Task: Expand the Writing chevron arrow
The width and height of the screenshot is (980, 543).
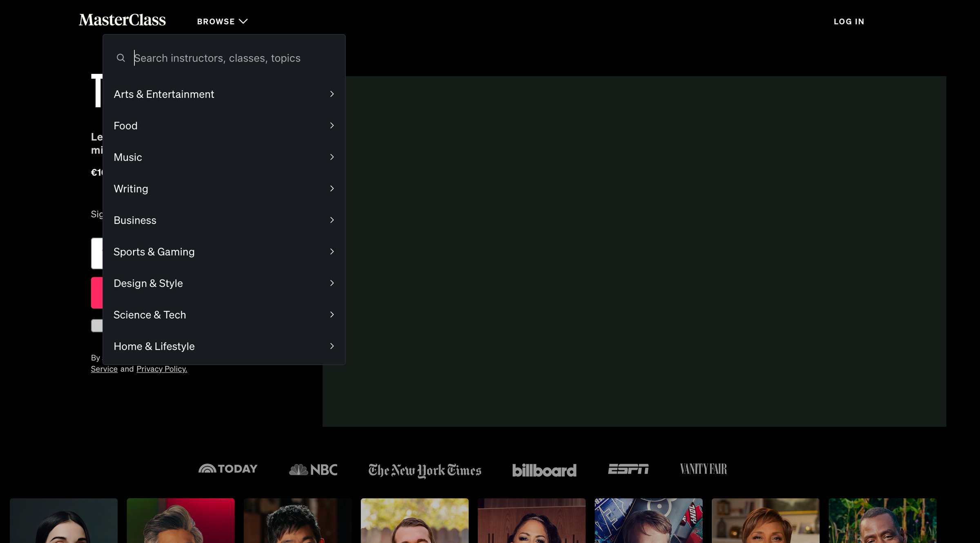Action: (332, 188)
